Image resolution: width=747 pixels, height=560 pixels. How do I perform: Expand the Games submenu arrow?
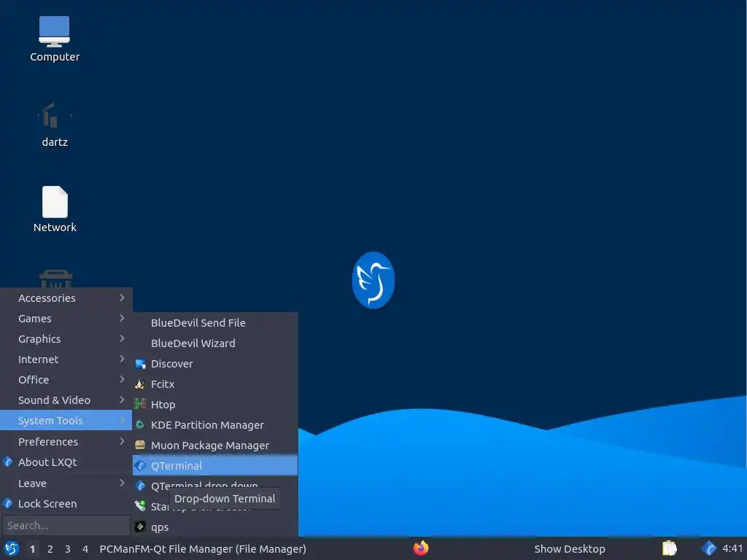(122, 318)
